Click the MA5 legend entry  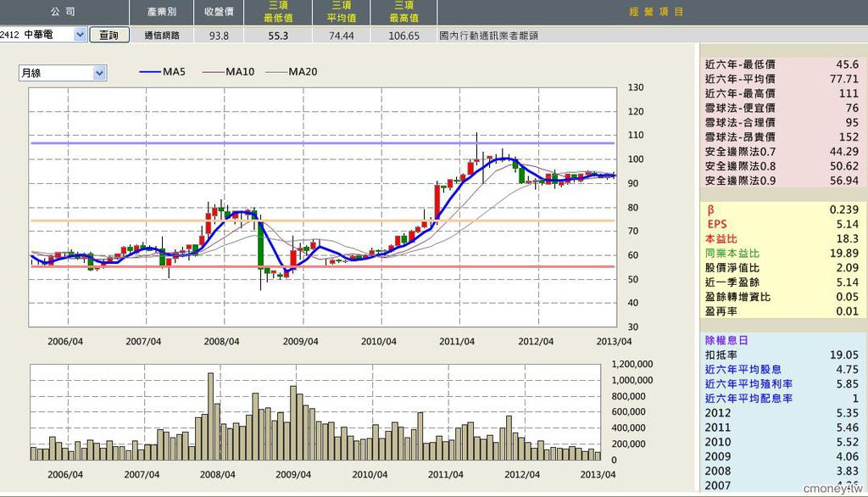(x=163, y=71)
